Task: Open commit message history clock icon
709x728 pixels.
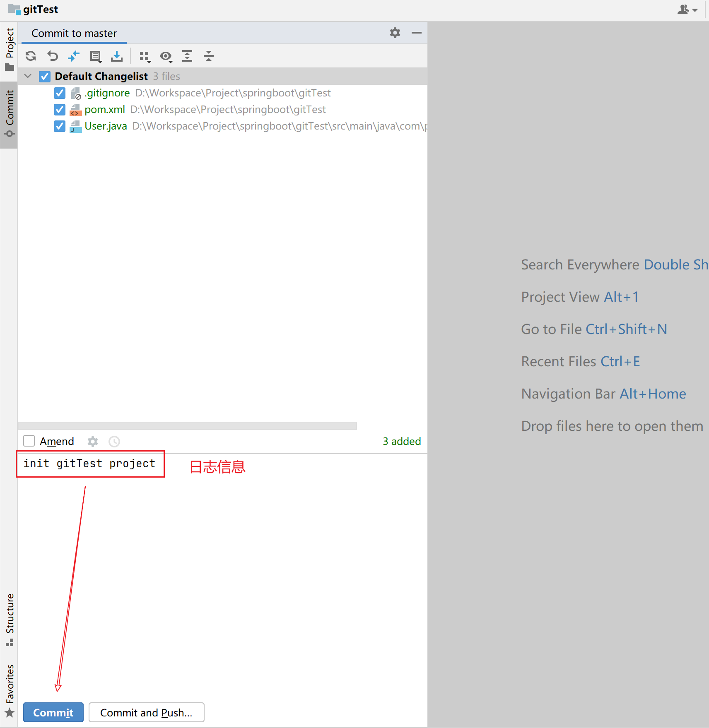Action: coord(114,442)
